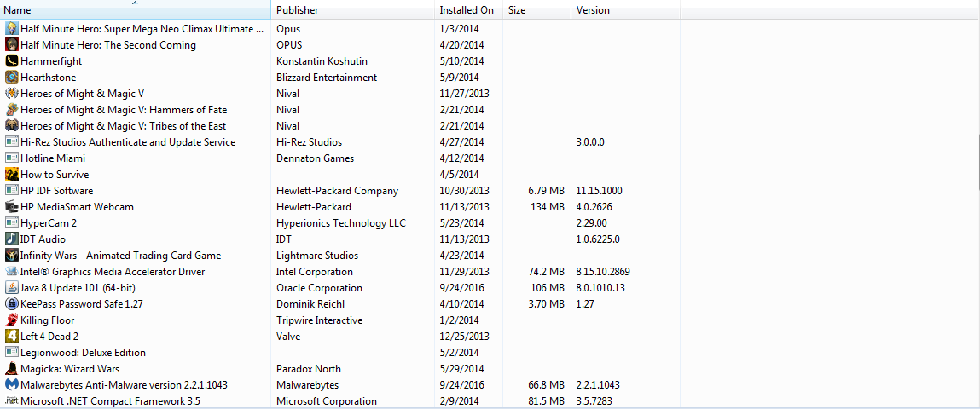The image size is (980, 409).
Task: Click install date 5/29/2014
Action: (462, 369)
